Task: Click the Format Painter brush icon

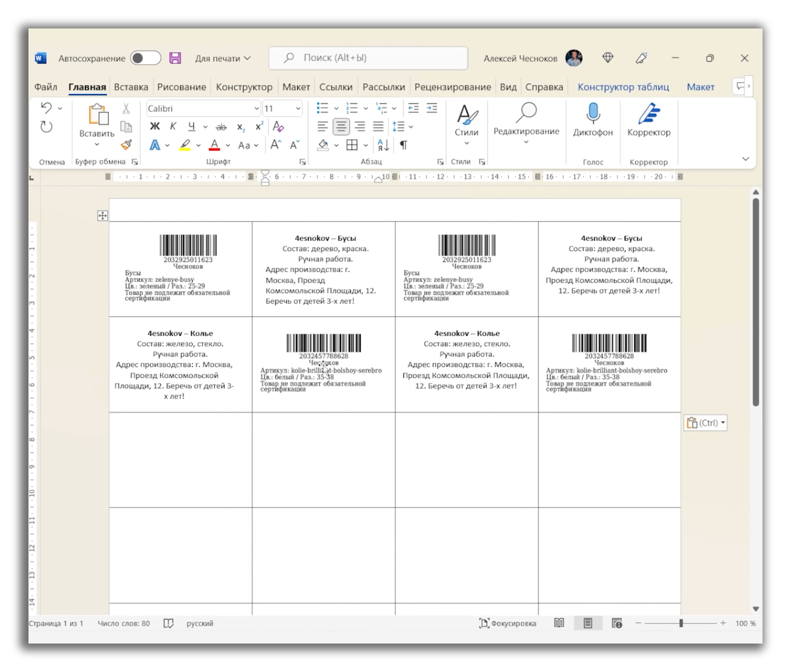Action: pyautogui.click(x=127, y=145)
